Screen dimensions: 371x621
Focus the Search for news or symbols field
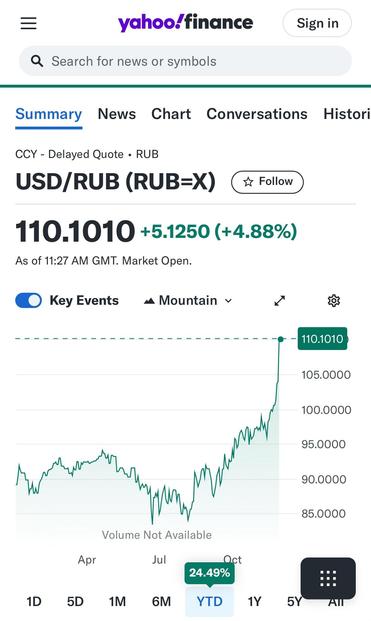[185, 61]
